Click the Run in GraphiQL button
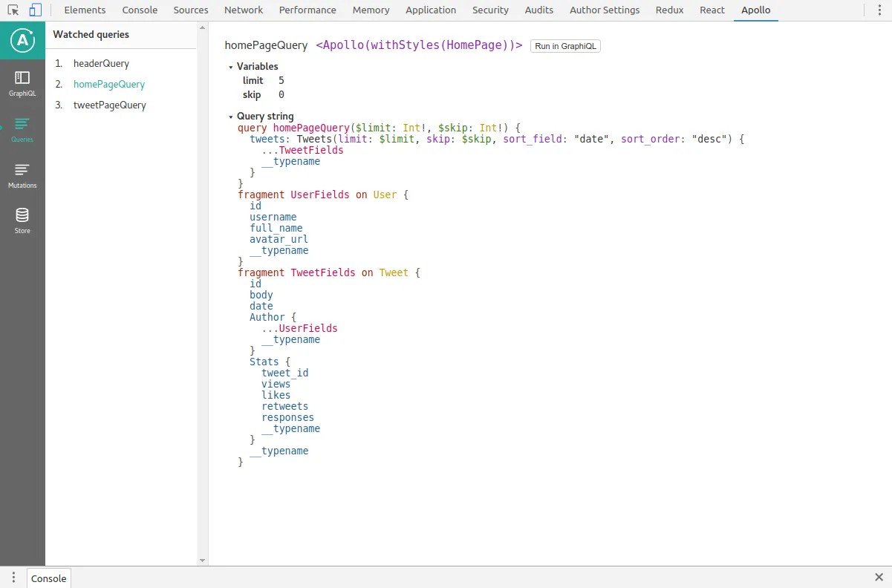 pos(565,46)
